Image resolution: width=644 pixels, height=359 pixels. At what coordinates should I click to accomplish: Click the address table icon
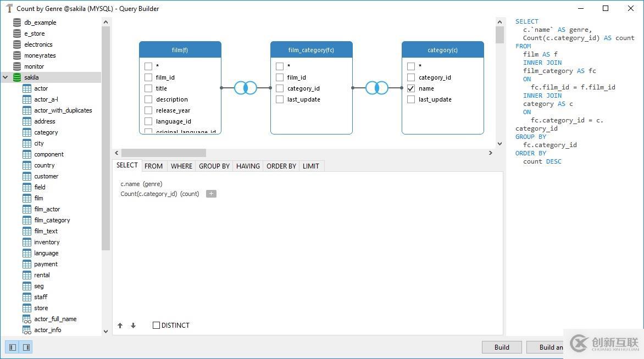pos(27,121)
